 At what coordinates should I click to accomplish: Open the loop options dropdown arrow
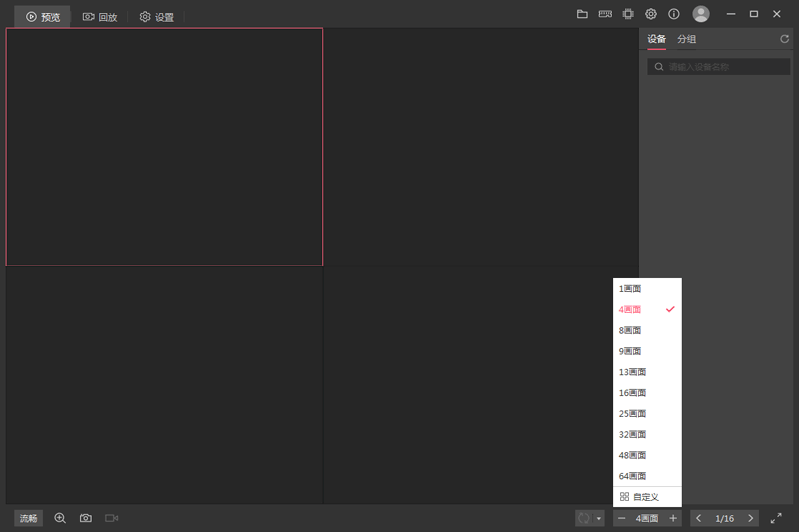(x=598, y=518)
